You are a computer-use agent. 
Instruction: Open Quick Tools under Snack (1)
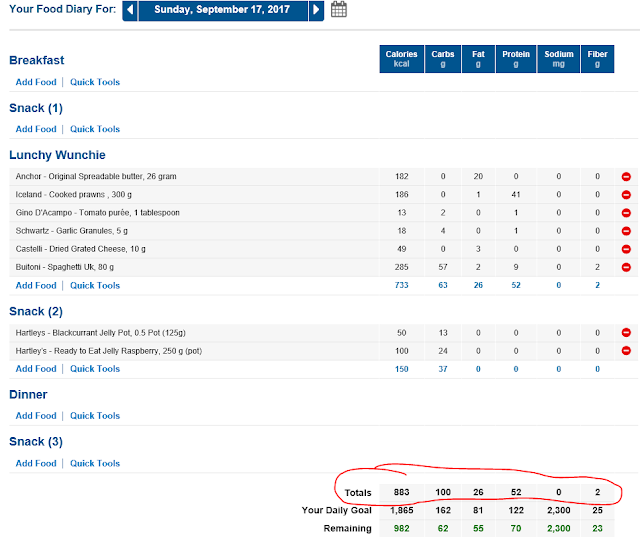tap(95, 129)
